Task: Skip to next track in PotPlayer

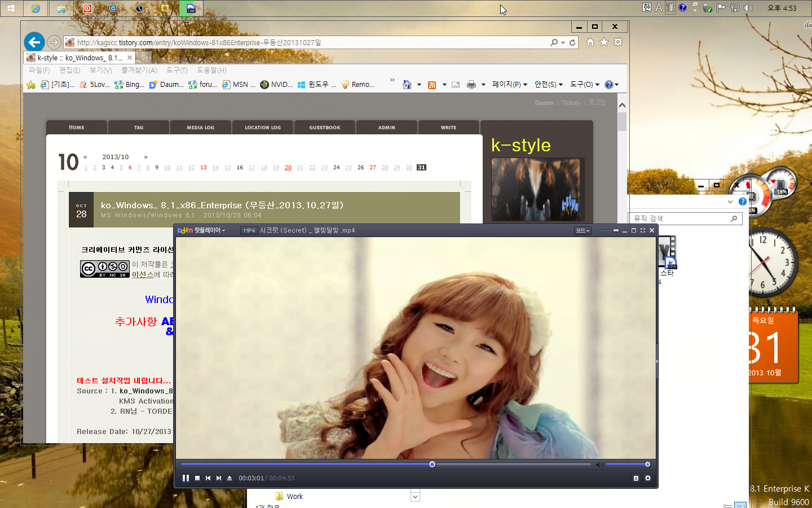Action: (219, 478)
